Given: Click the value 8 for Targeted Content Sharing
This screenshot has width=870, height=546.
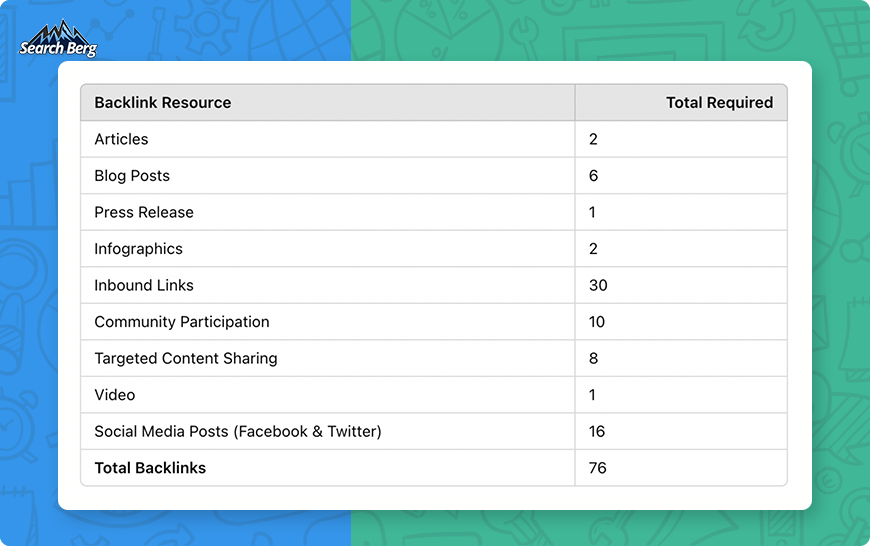Looking at the screenshot, I should [593, 358].
